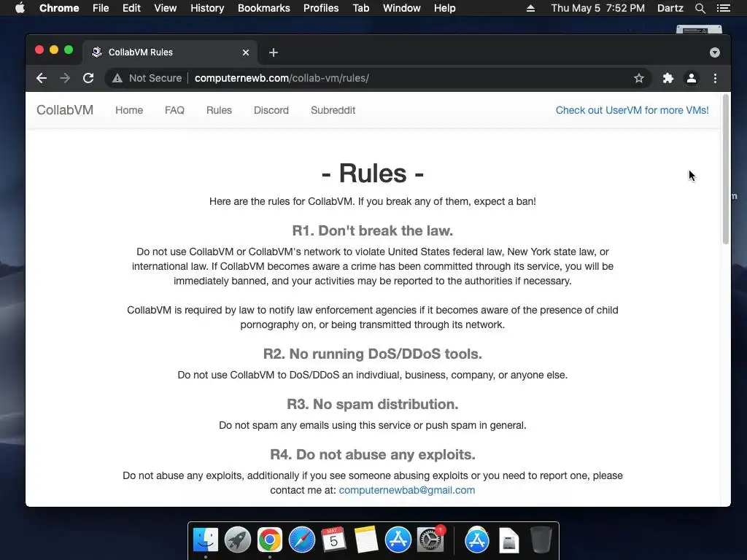Open Safari compass in the Dock

pyautogui.click(x=302, y=540)
